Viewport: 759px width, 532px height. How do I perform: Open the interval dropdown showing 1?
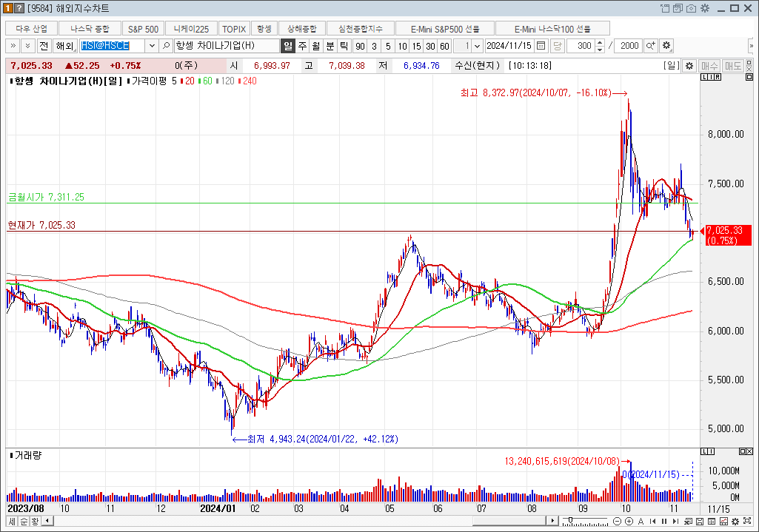[x=477, y=46]
